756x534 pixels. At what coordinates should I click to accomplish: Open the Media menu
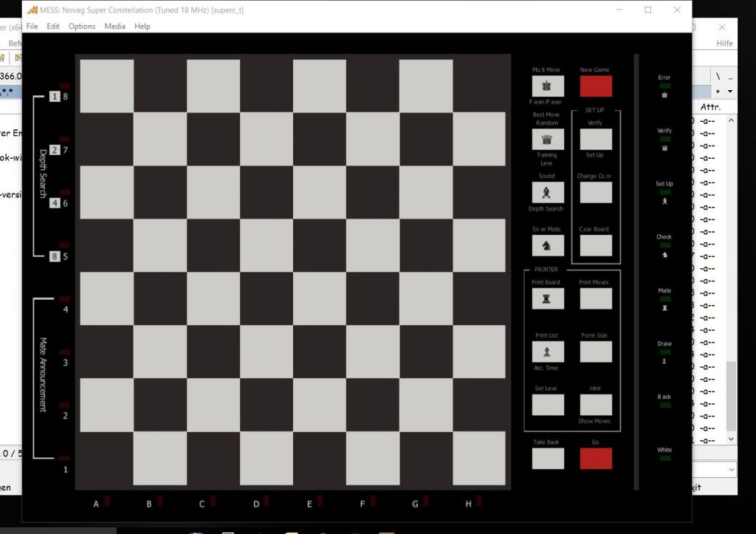coord(114,27)
